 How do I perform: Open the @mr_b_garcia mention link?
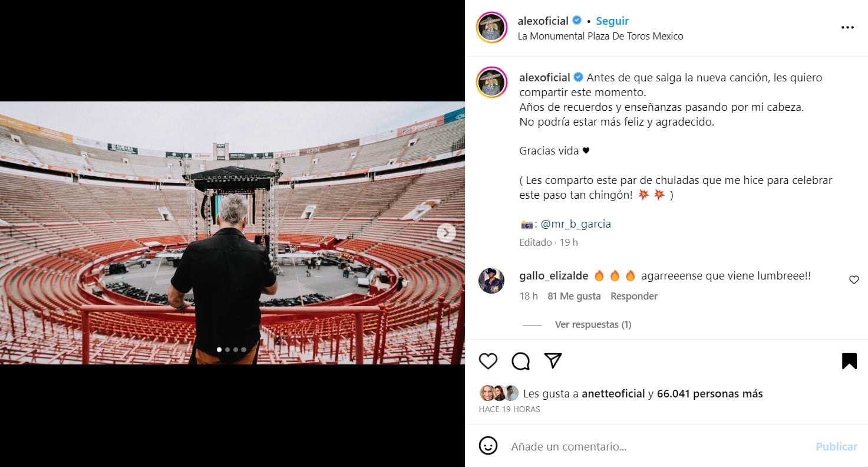(x=576, y=224)
